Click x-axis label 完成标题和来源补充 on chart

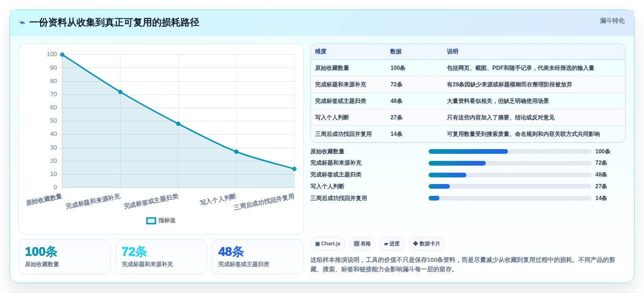click(x=93, y=201)
